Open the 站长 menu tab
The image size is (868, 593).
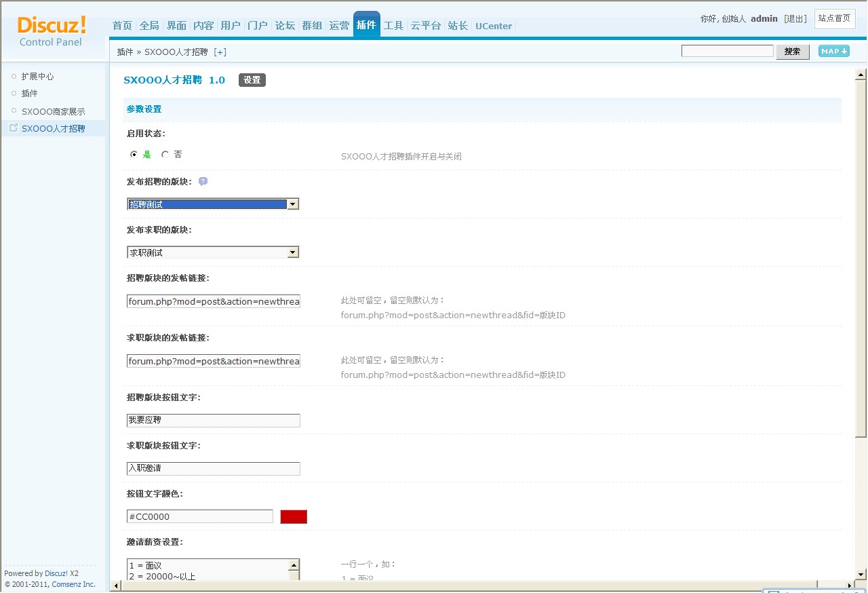click(458, 26)
